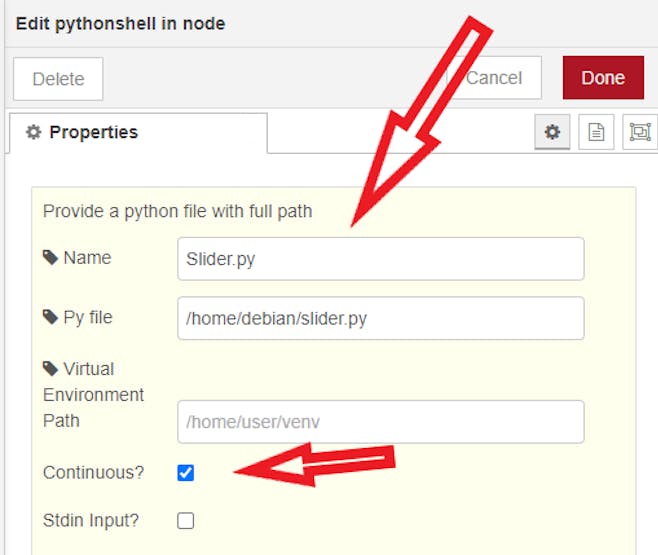Click the Py file path field
This screenshot has width=658, height=555.
[x=381, y=318]
